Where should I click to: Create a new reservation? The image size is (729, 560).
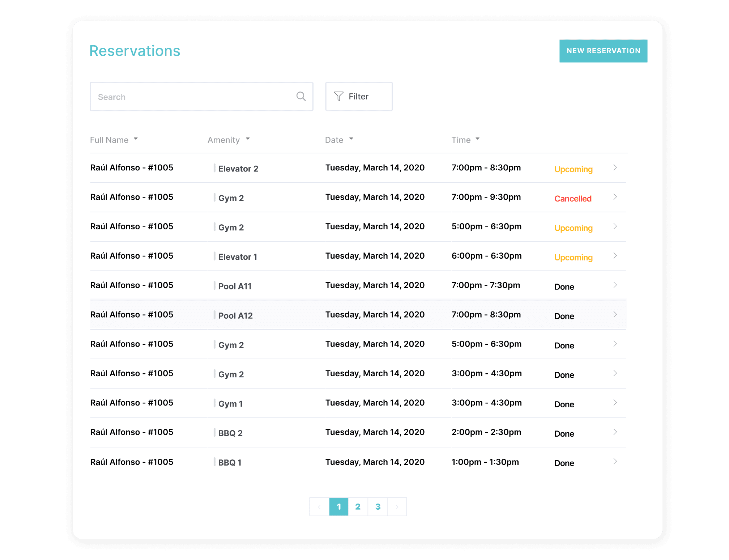(603, 51)
